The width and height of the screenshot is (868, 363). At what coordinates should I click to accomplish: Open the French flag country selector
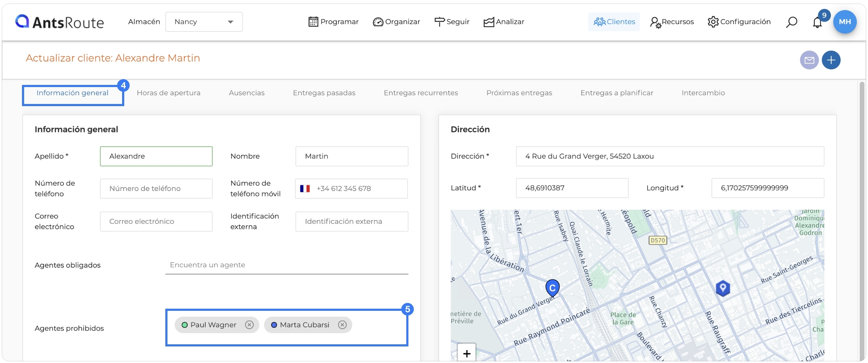coord(305,189)
